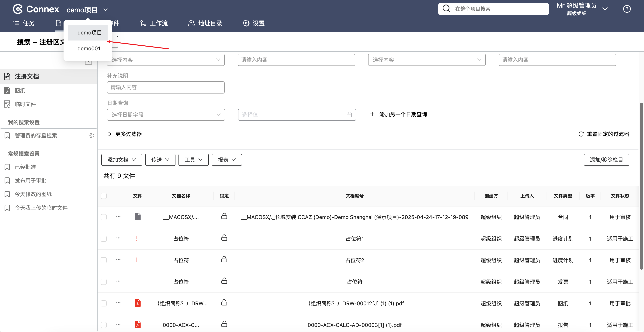Click the lock icon in 占位符1 row
Screen dimensions: 644x332
coord(224,238)
